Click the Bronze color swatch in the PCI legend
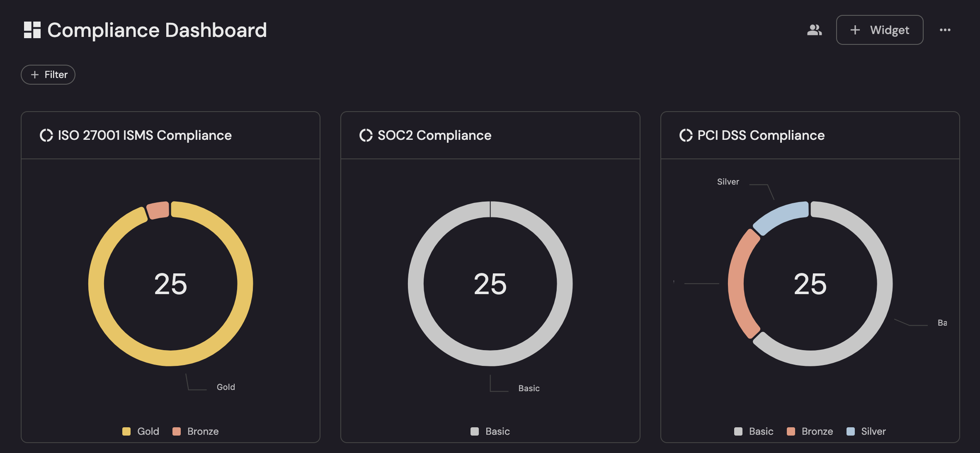This screenshot has width=980, height=453. 791,431
